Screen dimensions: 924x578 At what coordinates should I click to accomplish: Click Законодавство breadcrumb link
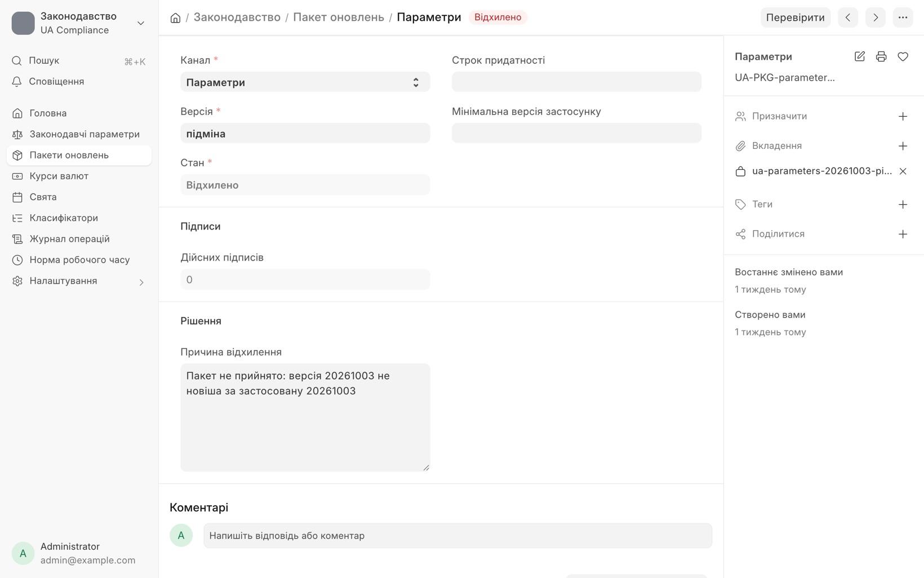pyautogui.click(x=237, y=17)
